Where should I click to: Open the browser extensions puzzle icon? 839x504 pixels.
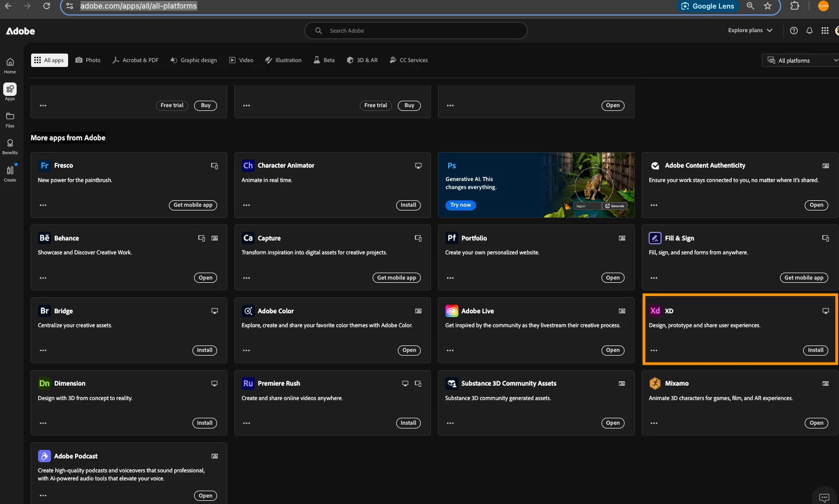coord(795,6)
